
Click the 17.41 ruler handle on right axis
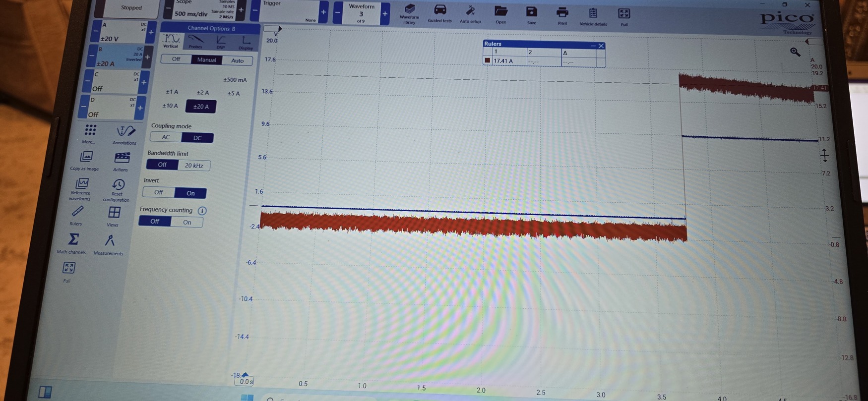[x=819, y=88]
